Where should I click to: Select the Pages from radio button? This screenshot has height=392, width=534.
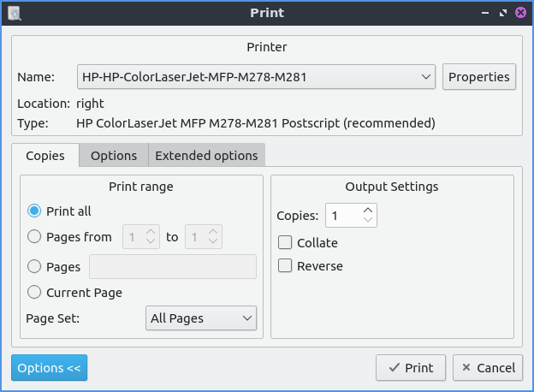[x=34, y=237]
